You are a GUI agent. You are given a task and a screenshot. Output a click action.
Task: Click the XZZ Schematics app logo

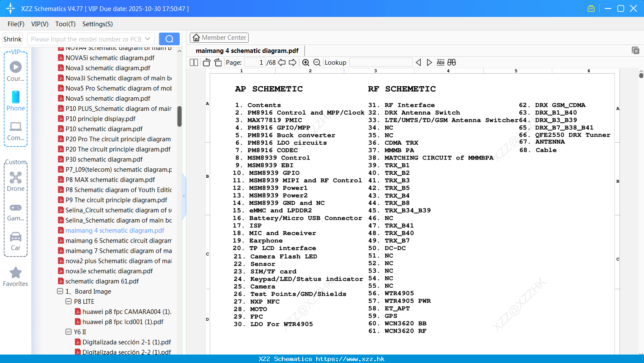11,8
